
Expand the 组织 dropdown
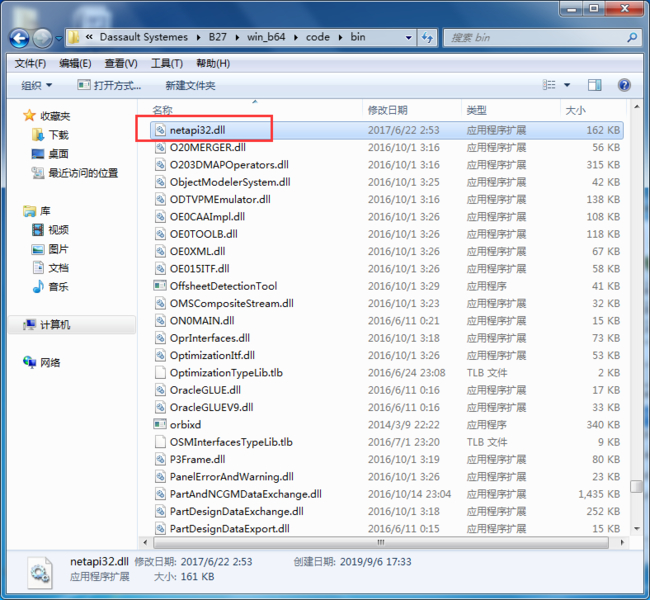pyautogui.click(x=36, y=85)
